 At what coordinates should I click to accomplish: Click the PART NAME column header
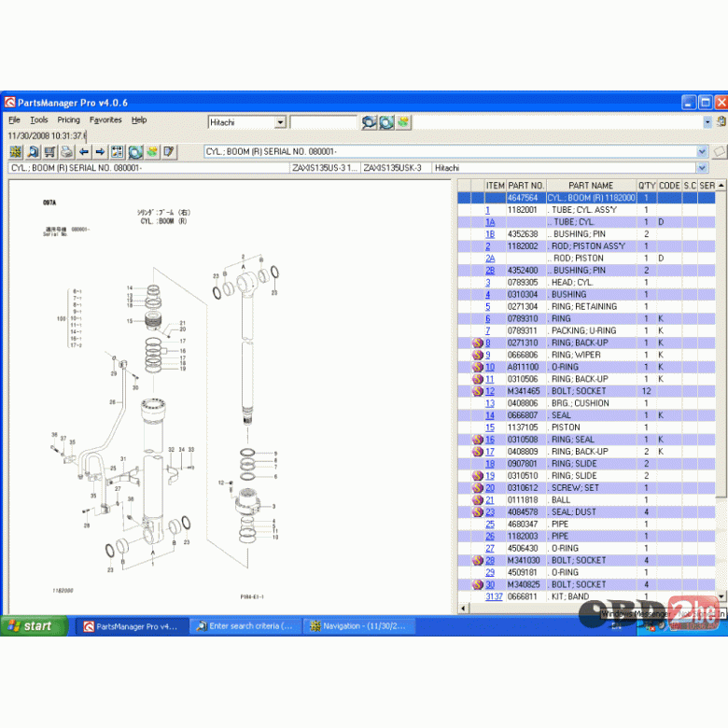[591, 186]
